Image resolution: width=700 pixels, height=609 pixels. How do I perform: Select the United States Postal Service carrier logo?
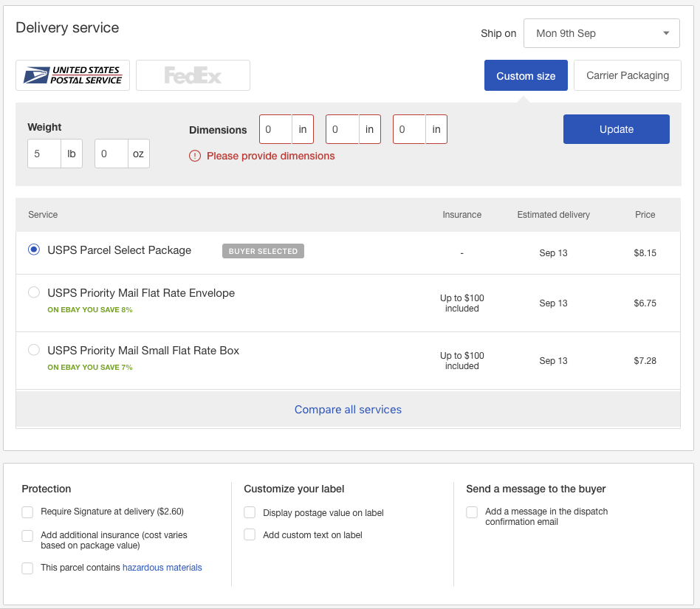click(73, 75)
